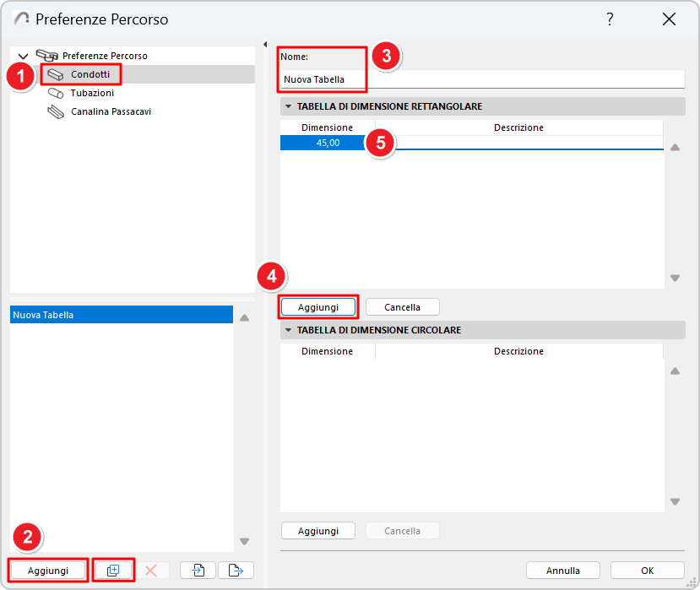Click the Canalina Passacavi cable tray icon
Image resolution: width=700 pixels, height=590 pixels.
click(56, 112)
